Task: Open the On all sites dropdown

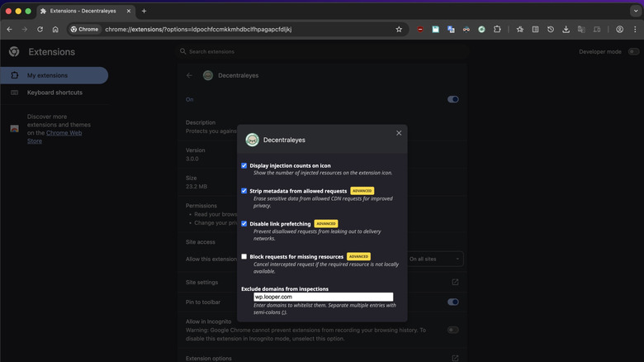Action: click(434, 260)
